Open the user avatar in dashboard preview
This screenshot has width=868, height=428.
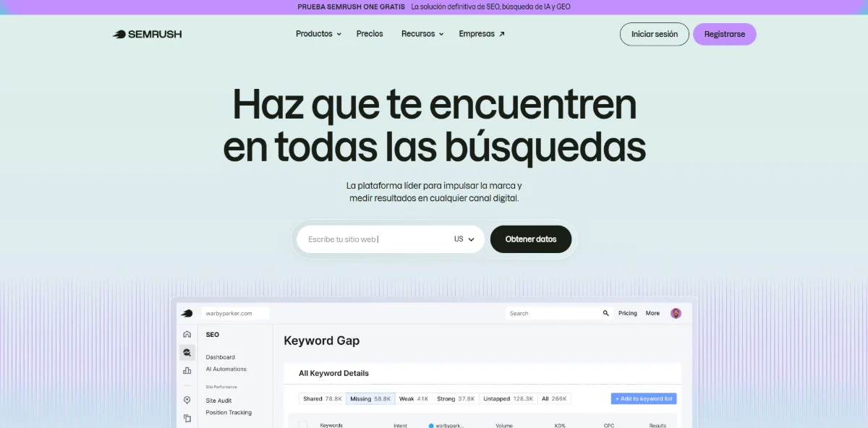tap(676, 313)
